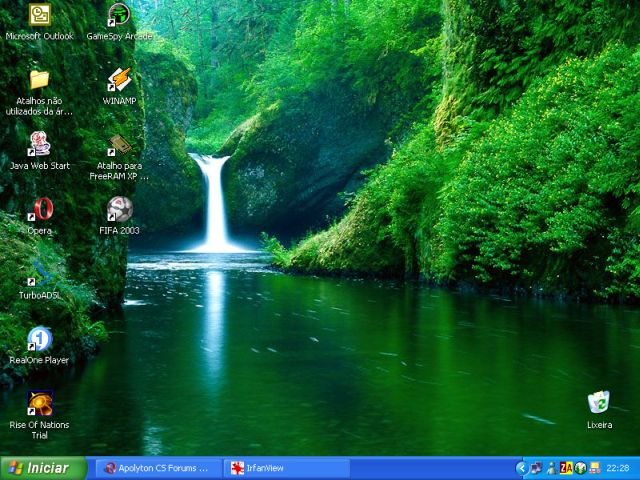Open the Microsoft Outlook desktop shortcut

39,15
